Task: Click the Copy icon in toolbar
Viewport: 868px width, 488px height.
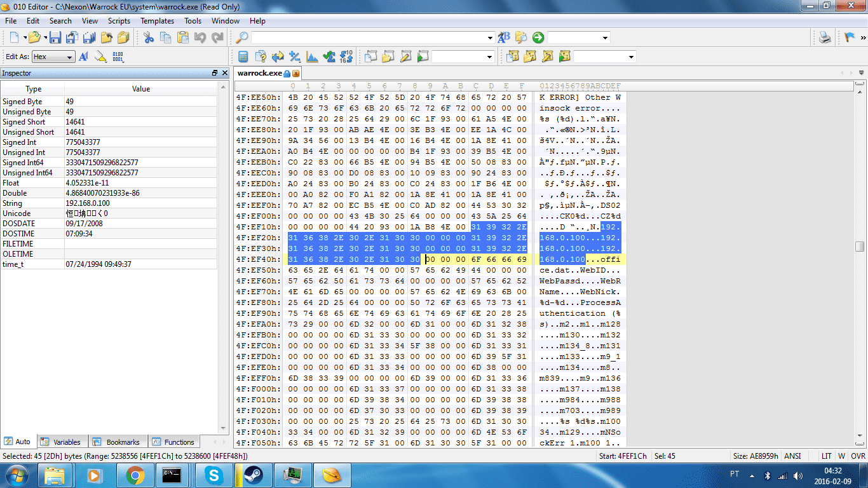Action: tap(166, 37)
